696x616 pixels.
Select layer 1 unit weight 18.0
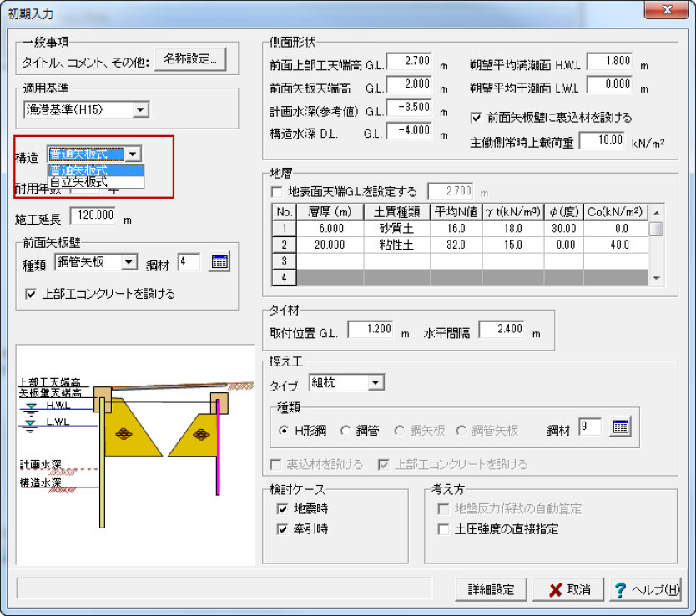pos(513,229)
